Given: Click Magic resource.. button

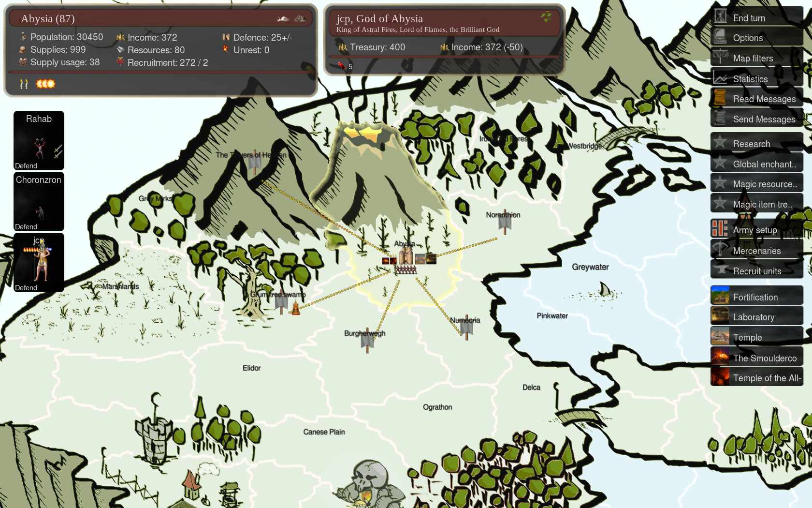Looking at the screenshot, I should [757, 183].
